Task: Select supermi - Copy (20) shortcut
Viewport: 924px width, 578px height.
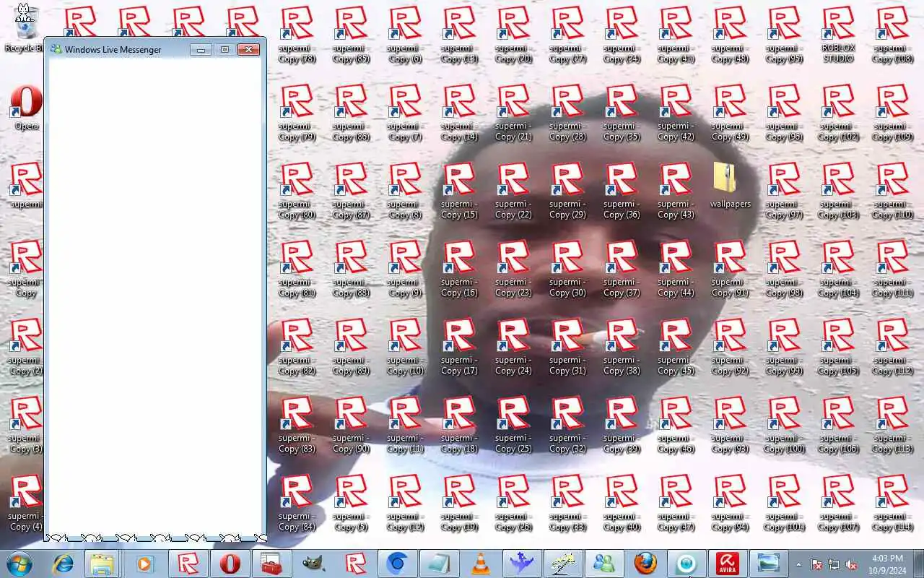Action: 514,34
